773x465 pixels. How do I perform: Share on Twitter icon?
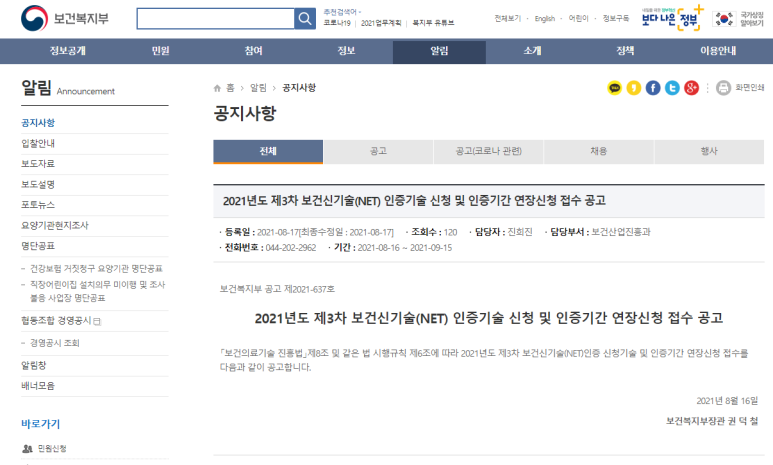672,88
